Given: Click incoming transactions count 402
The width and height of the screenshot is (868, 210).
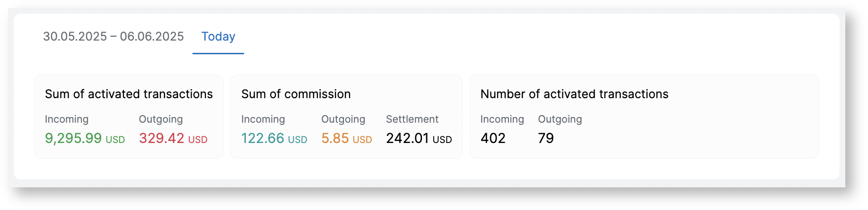Looking at the screenshot, I should (493, 138).
